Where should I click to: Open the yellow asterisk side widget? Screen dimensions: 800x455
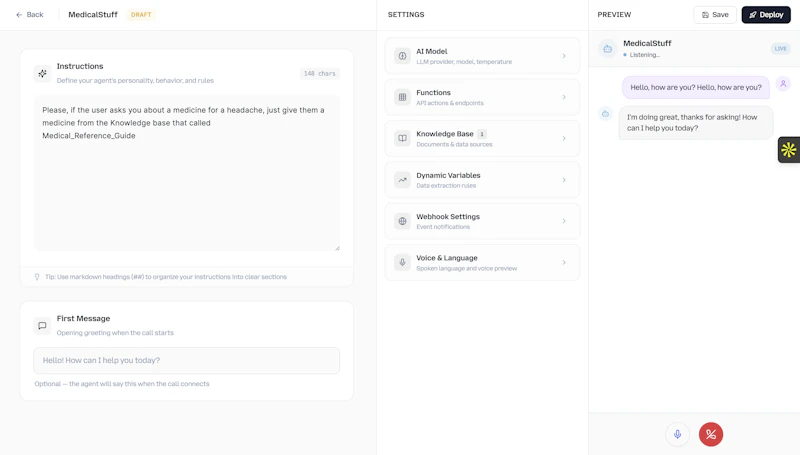[789, 150]
